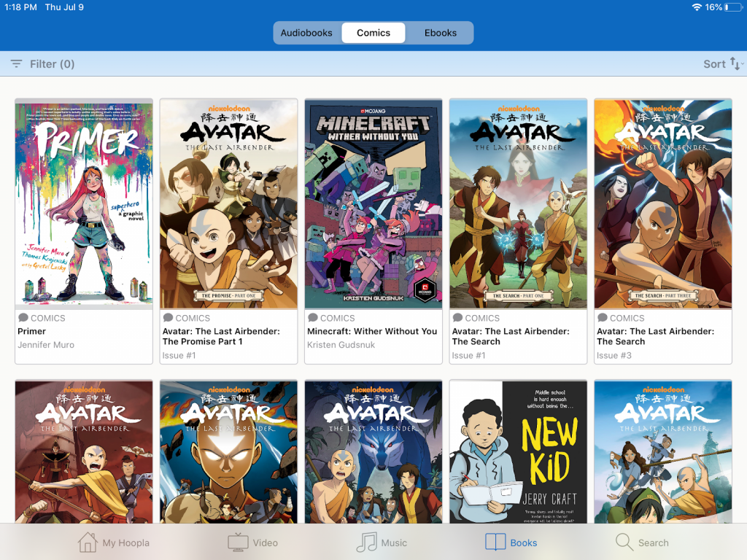The image size is (747, 560).
Task: Open the Avatar cover with glowing-eyed Aang
Action: coord(228,452)
